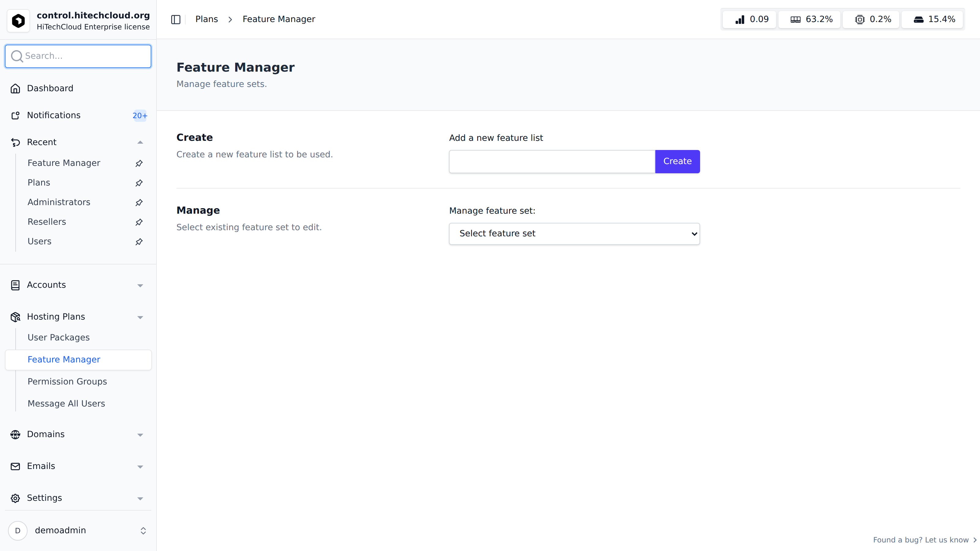Click the HiTechCloud hexagon logo

[18, 21]
